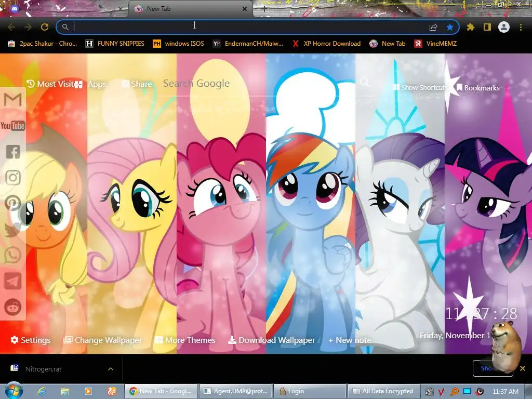The height and width of the screenshot is (399, 532).
Task: Close the downloads bar
Action: 523,368
